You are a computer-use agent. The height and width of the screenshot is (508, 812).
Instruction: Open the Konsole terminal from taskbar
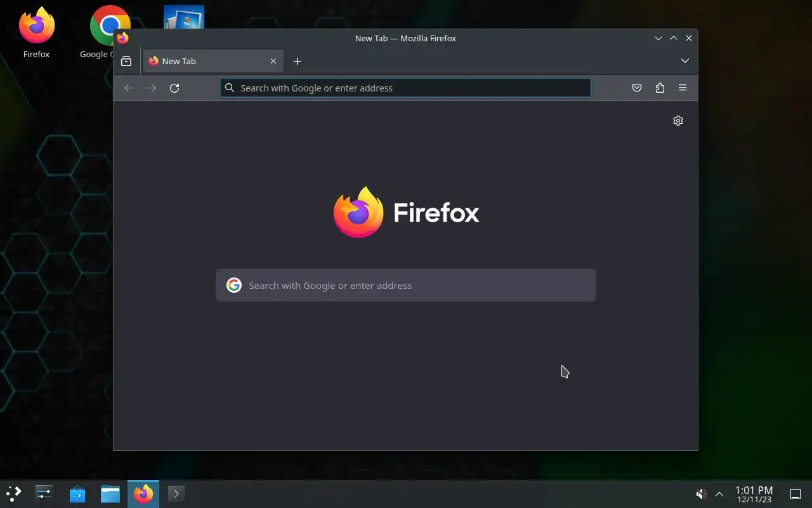[x=176, y=493]
